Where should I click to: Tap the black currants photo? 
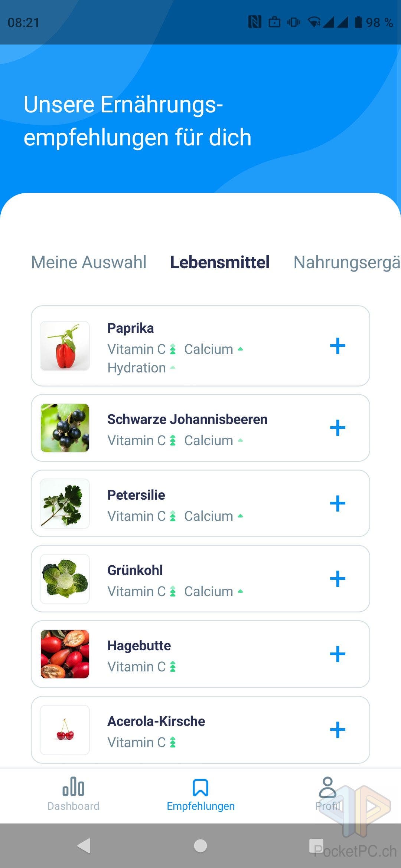(65, 428)
